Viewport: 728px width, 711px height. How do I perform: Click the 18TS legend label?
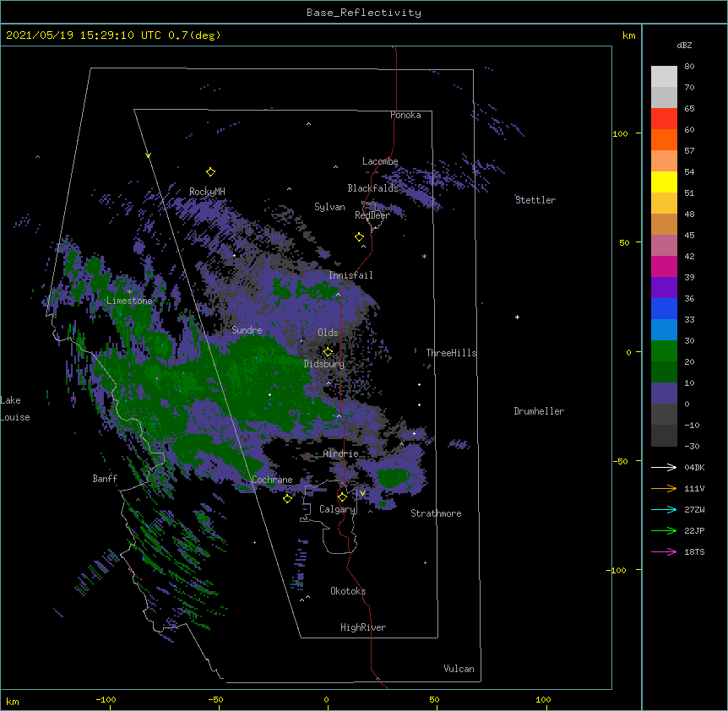coord(694,551)
